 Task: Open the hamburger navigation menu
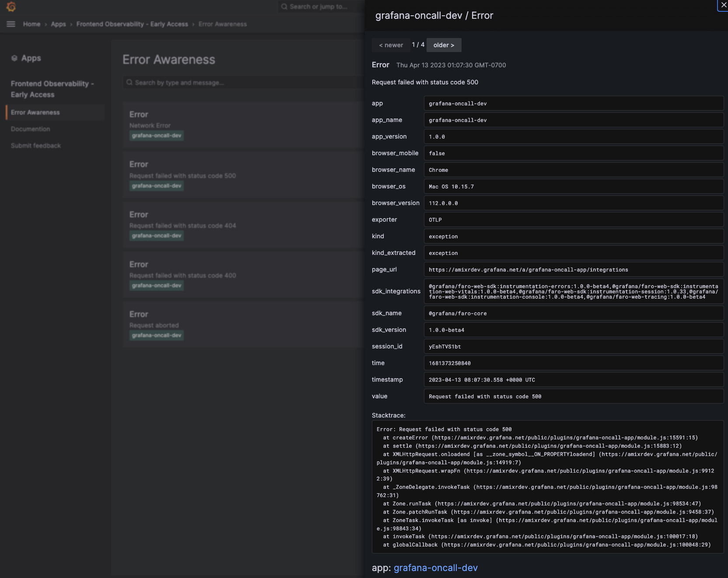(x=10, y=24)
